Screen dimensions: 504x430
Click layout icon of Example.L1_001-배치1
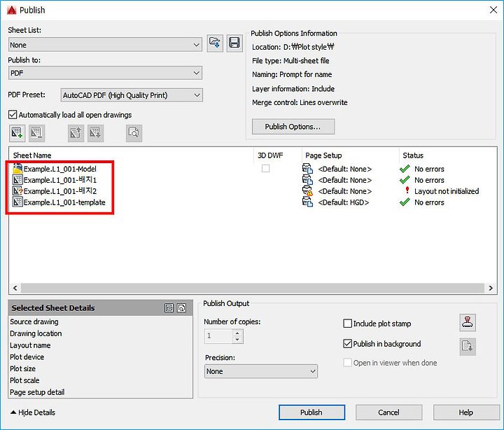point(17,179)
